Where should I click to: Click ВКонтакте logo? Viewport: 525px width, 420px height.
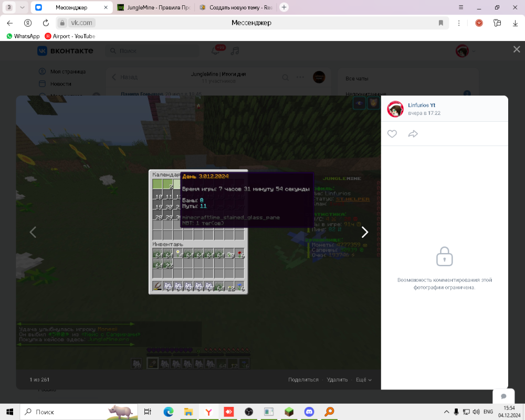pyautogui.click(x=65, y=51)
